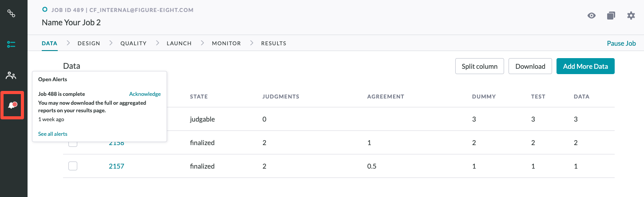Open the Results tab

click(x=274, y=43)
